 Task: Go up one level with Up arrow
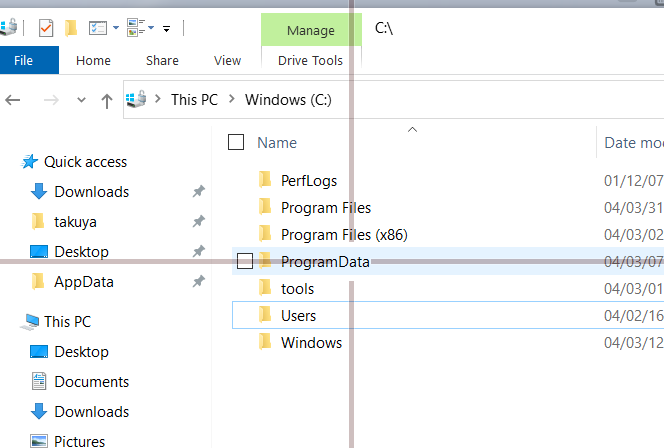pyautogui.click(x=107, y=101)
